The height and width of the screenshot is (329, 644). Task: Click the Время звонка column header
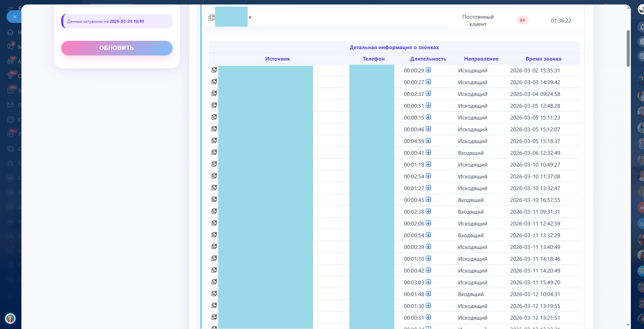pyautogui.click(x=543, y=59)
